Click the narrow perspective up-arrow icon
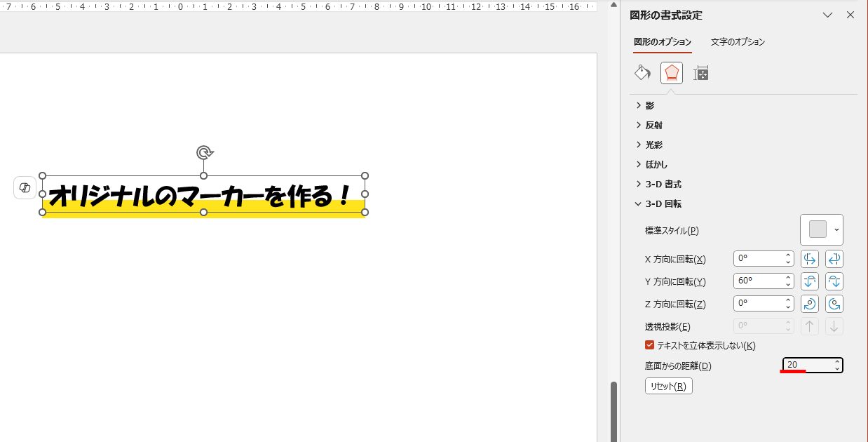 810,326
